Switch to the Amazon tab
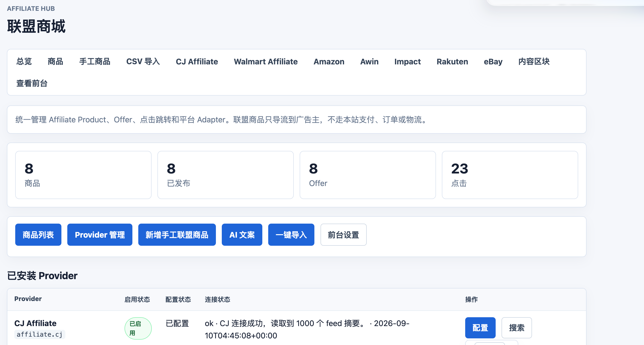 [329, 61]
